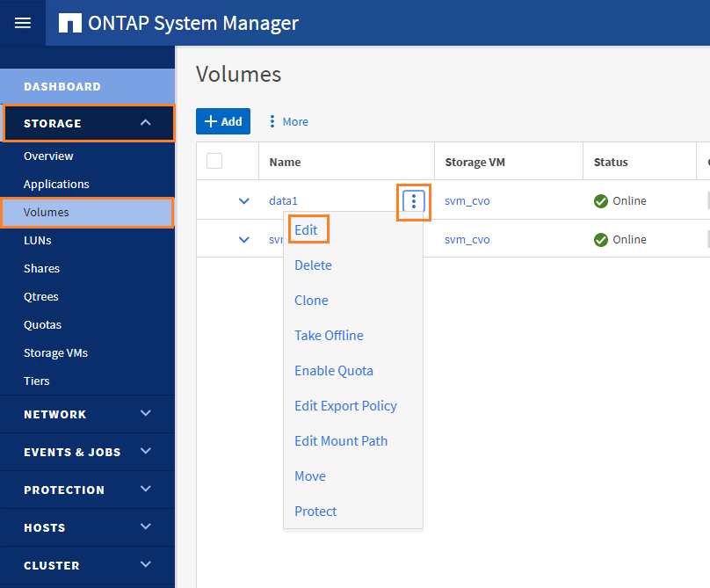The image size is (710, 588).
Task: Select Take Offline menu option
Action: 329,336
